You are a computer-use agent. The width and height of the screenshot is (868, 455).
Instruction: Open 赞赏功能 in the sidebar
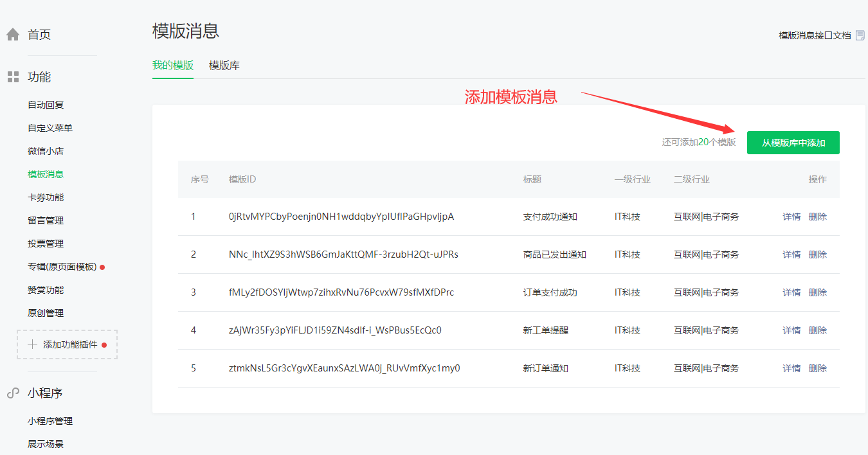46,290
